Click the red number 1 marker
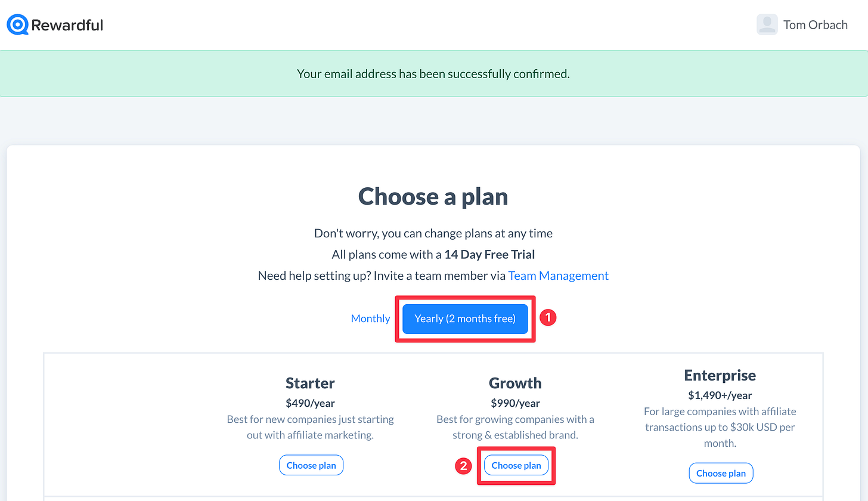The image size is (868, 501). click(548, 318)
